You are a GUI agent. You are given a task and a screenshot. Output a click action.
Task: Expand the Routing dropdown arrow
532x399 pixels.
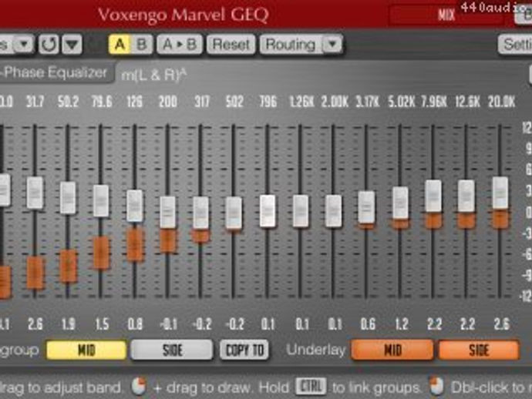332,45
